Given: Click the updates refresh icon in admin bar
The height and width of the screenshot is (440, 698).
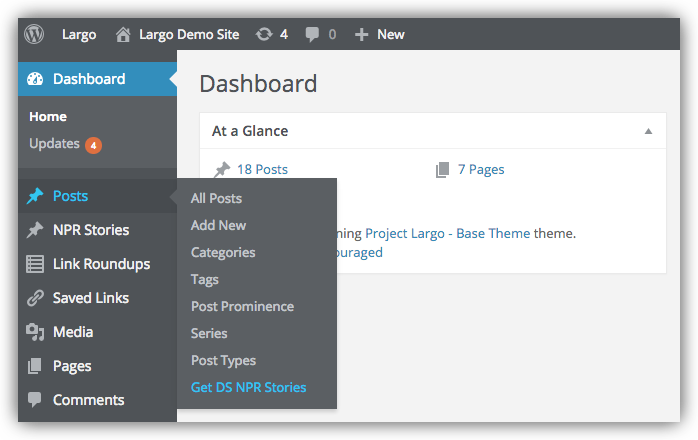Looking at the screenshot, I should point(264,34).
